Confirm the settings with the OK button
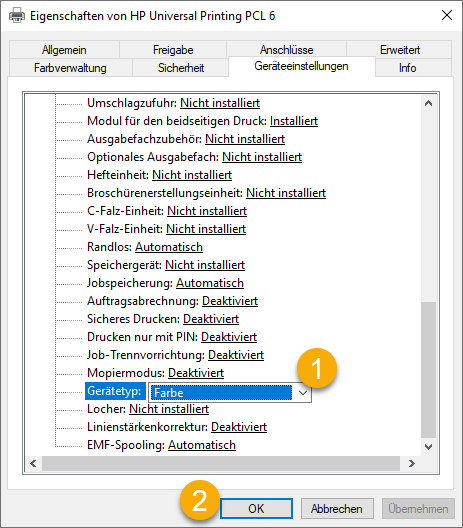Screen dimensions: 463x528 [x=256, y=508]
